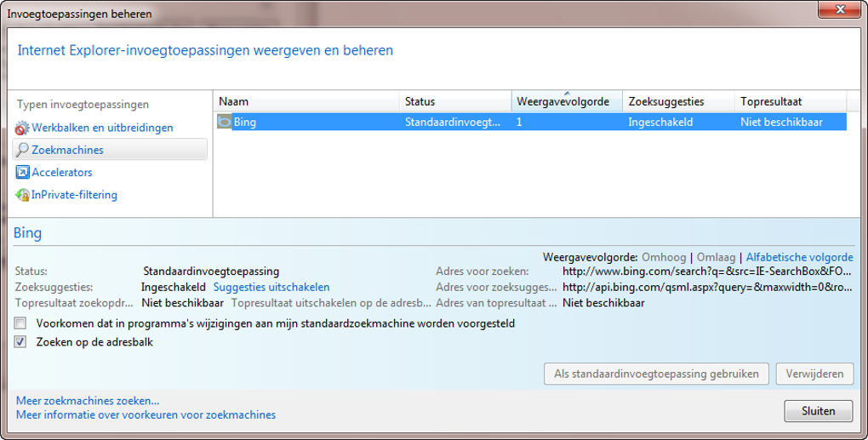Click the InPrivate-filtering lock icon
This screenshot has width=868, height=440.
pos(22,195)
